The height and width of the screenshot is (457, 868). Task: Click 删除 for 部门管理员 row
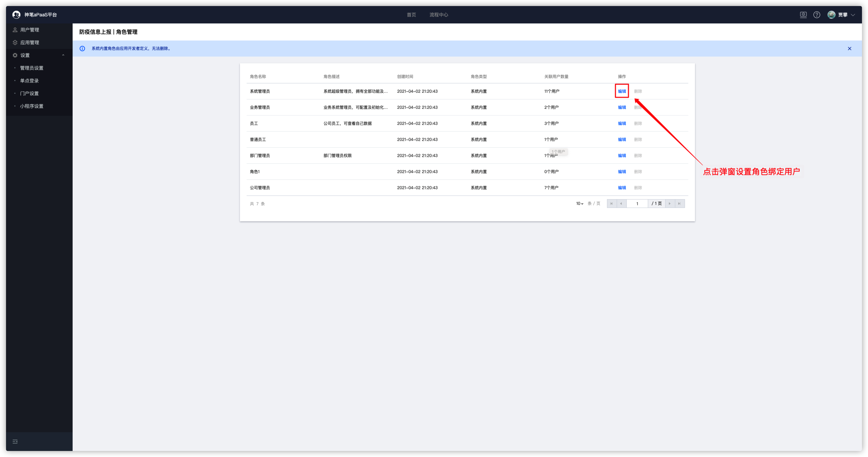[638, 155]
